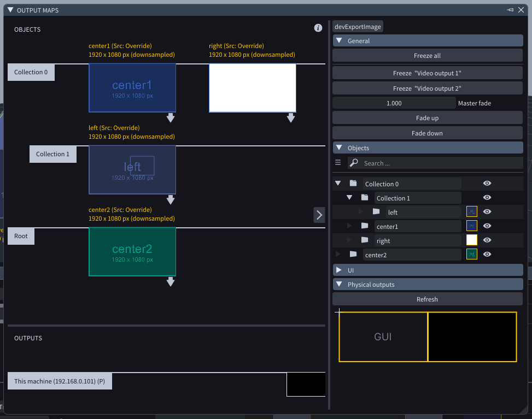Click the center2 thumbnail icon in object tree

(x=471, y=254)
